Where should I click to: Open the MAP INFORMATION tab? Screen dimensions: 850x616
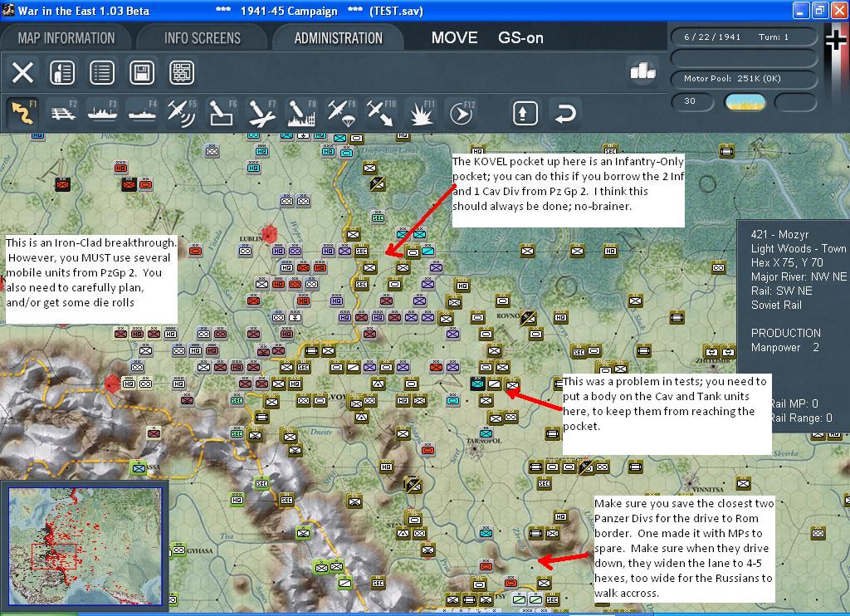coord(66,38)
